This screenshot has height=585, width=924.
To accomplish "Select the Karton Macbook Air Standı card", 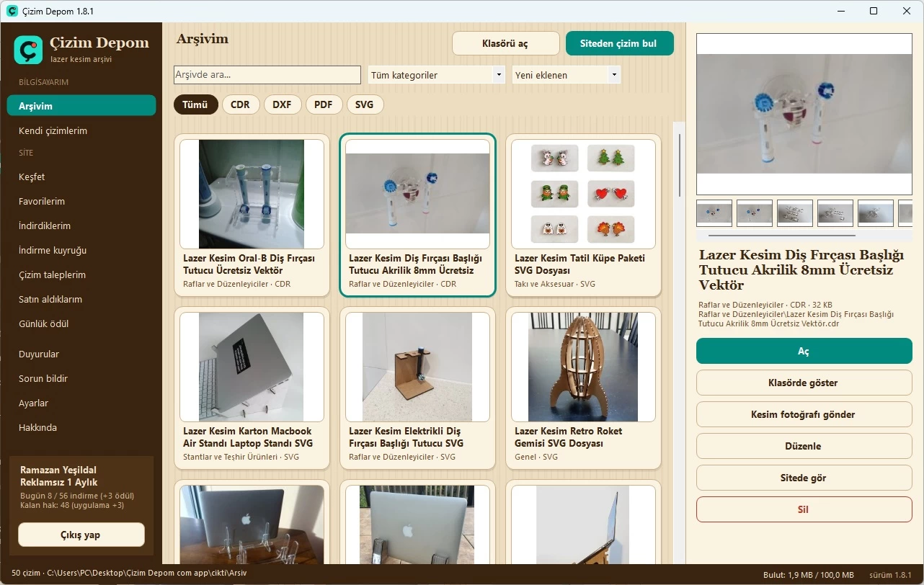I will click(x=252, y=388).
